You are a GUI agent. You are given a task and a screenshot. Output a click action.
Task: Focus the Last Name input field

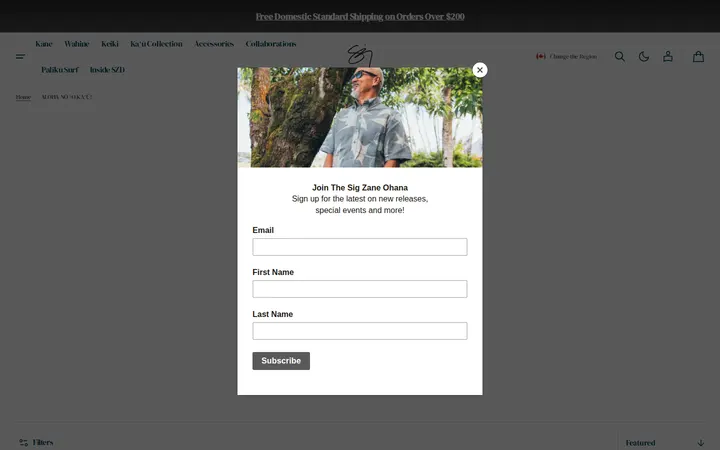[360, 331]
